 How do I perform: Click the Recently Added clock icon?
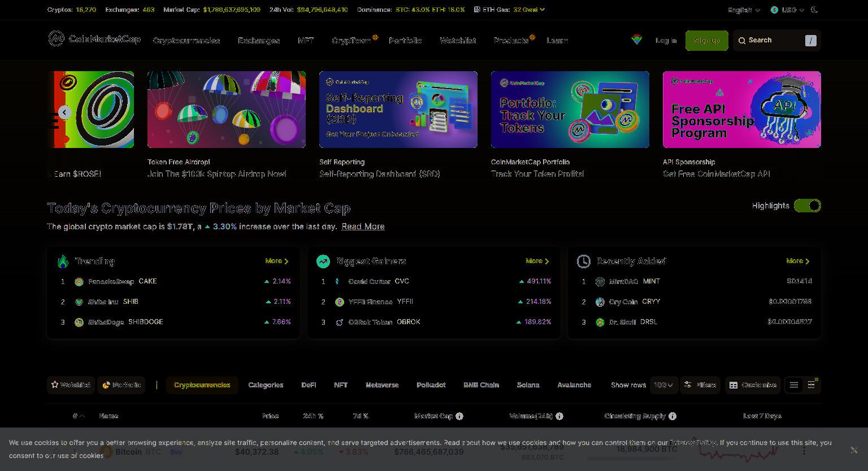(x=583, y=261)
